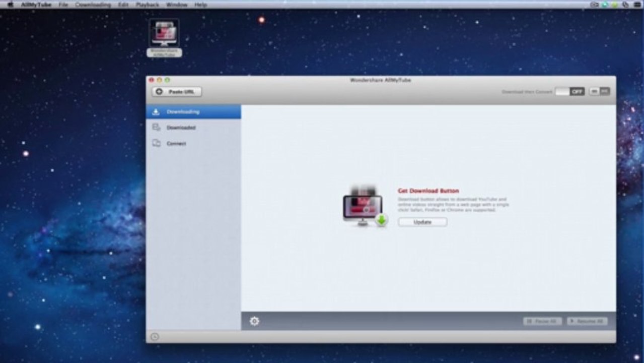The height and width of the screenshot is (363, 644).
Task: Click the Resume All button
Action: pyautogui.click(x=587, y=321)
